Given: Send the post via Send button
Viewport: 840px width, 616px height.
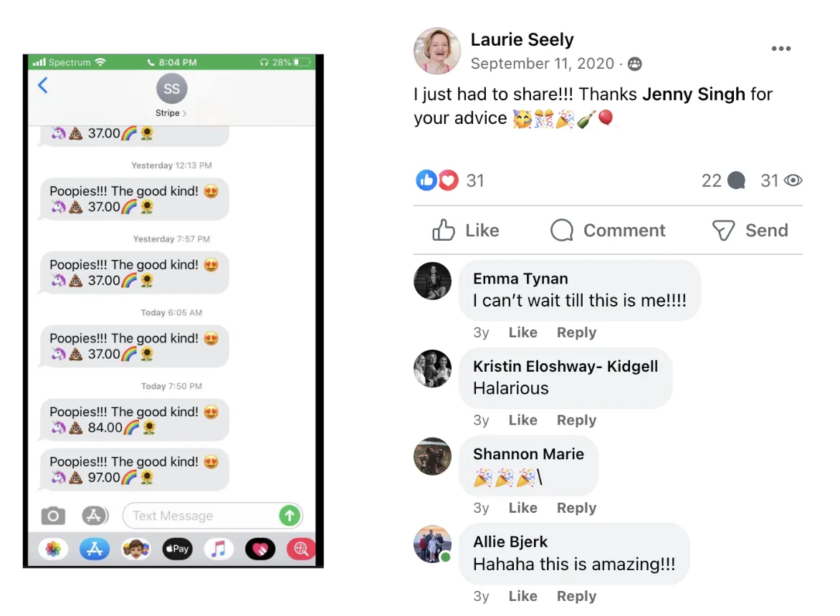Looking at the screenshot, I should click(750, 230).
